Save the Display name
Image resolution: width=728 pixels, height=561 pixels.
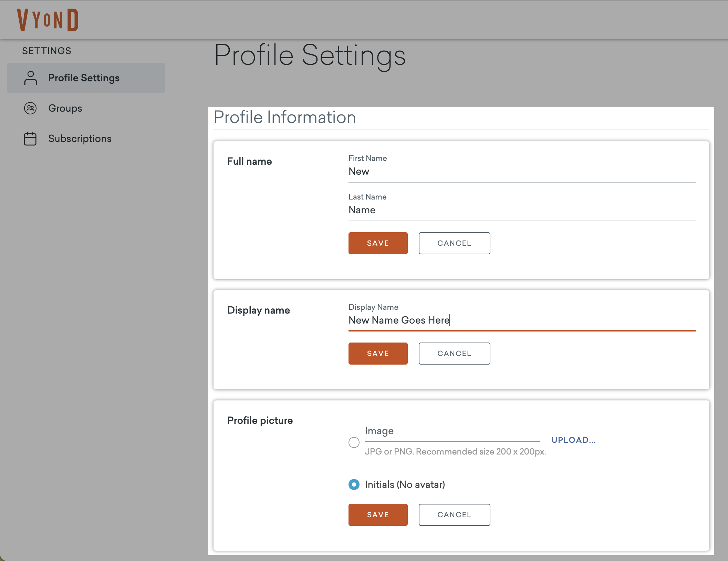(x=378, y=354)
